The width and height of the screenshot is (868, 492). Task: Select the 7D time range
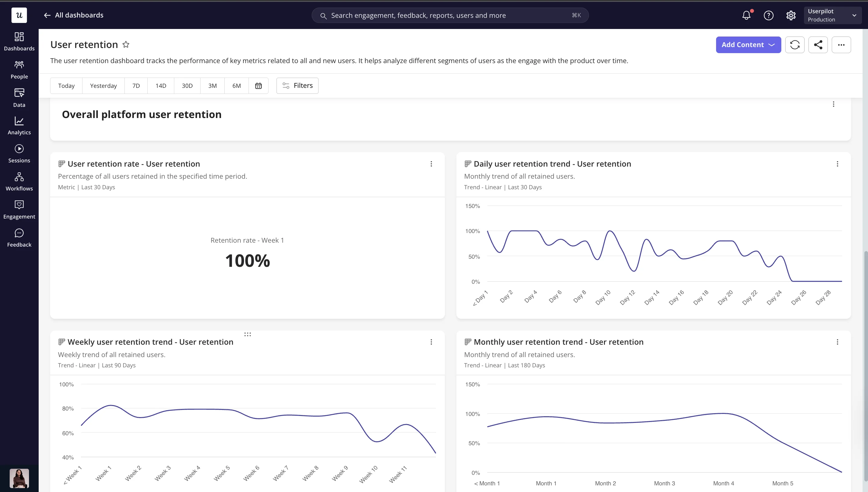click(136, 85)
